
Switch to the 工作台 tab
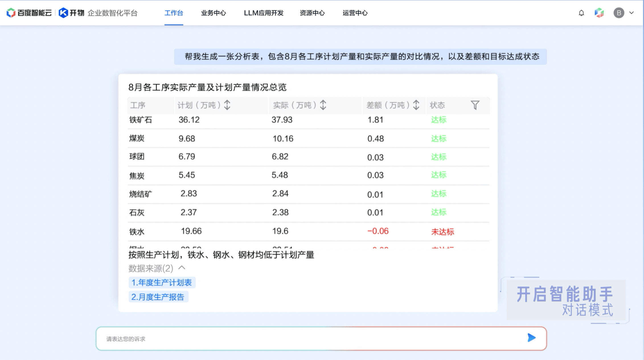(x=174, y=13)
